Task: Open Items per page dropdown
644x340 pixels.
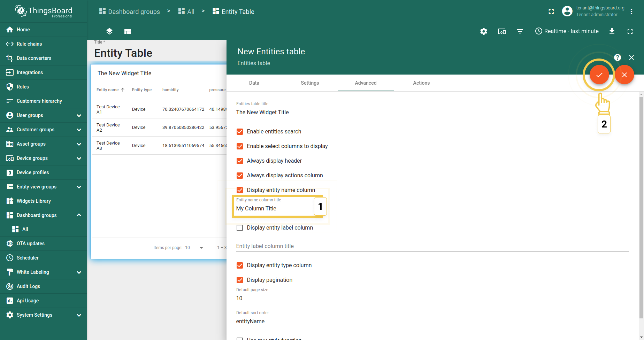Action: click(x=194, y=248)
